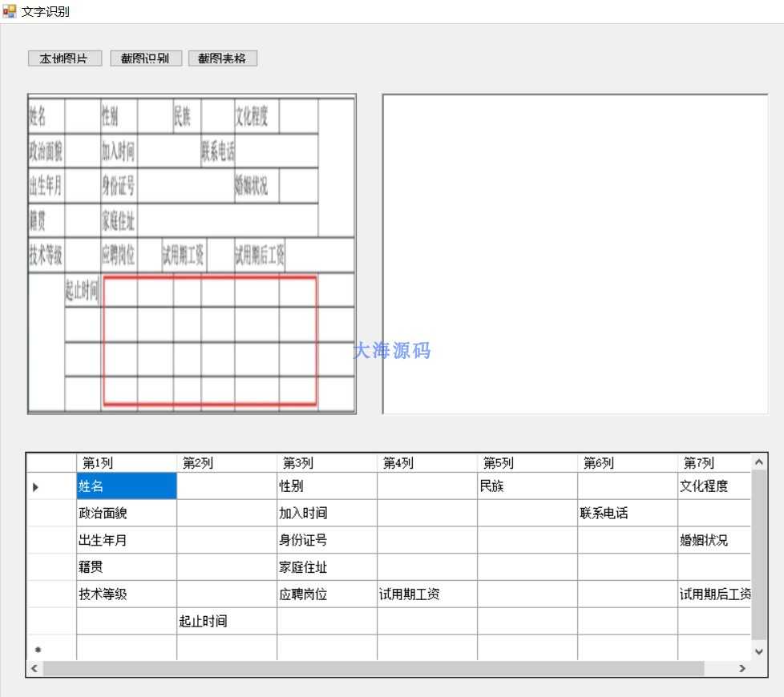
Task: Click the grid's vertical scrollbar up arrow
Action: (759, 462)
